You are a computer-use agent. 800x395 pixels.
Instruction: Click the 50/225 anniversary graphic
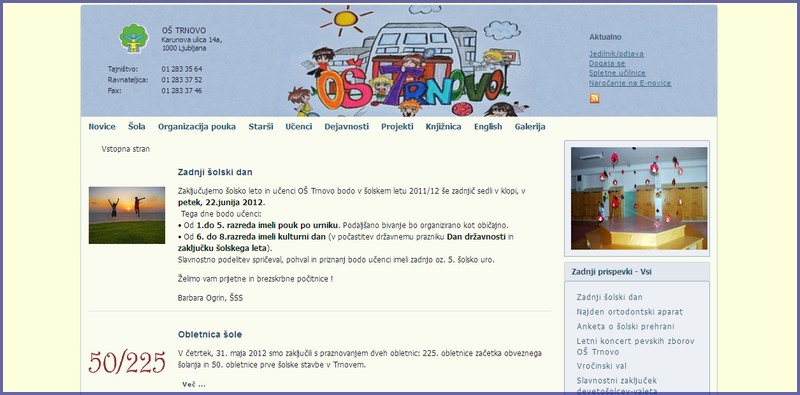127,362
